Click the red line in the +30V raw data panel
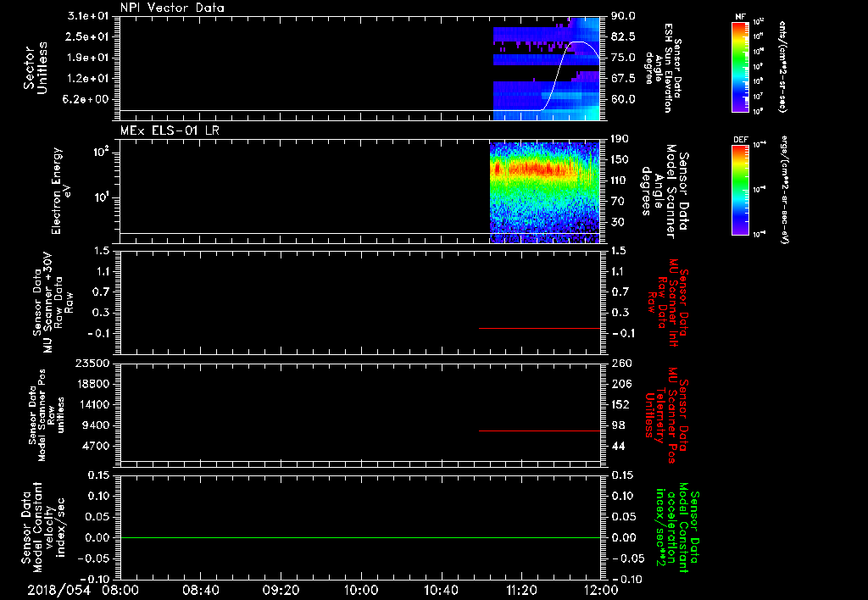The width and height of the screenshot is (868, 600). (539, 328)
